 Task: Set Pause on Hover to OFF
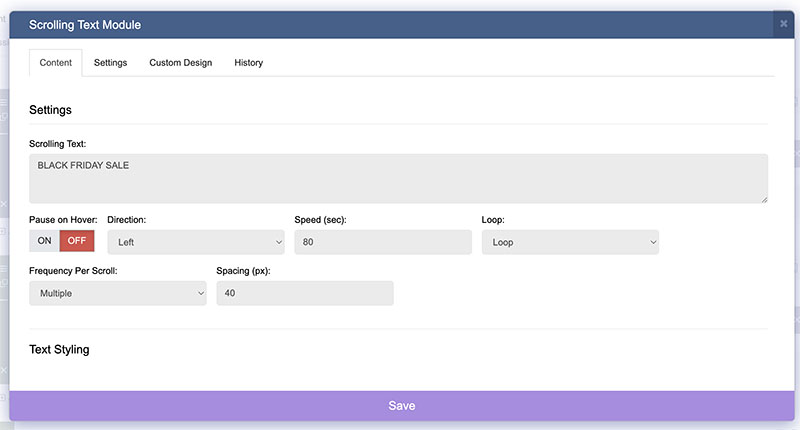coord(77,241)
